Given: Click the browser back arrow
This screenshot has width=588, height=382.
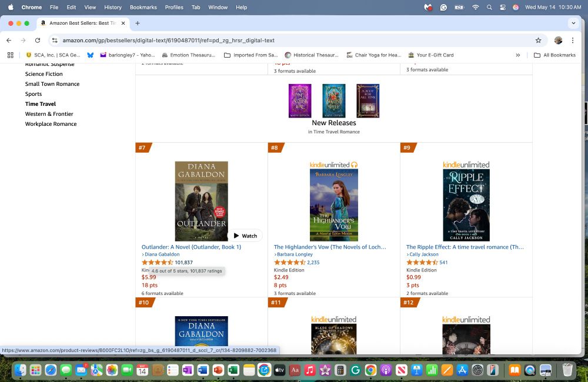Looking at the screenshot, I should (9, 40).
